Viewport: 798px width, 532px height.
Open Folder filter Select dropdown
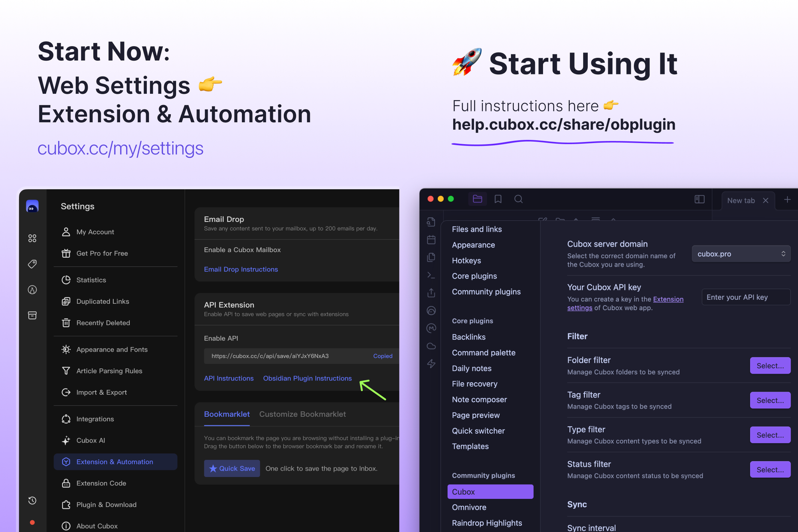click(x=770, y=366)
